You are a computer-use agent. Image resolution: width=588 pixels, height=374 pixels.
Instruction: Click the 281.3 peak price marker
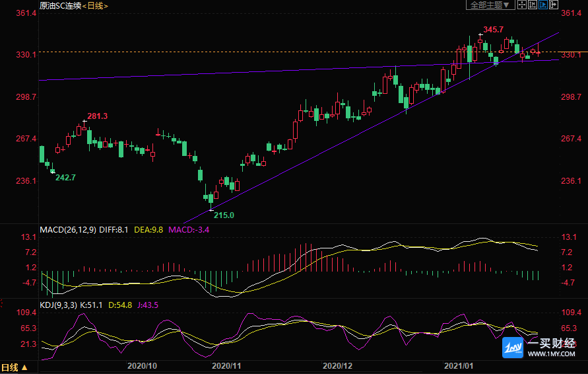pos(98,116)
